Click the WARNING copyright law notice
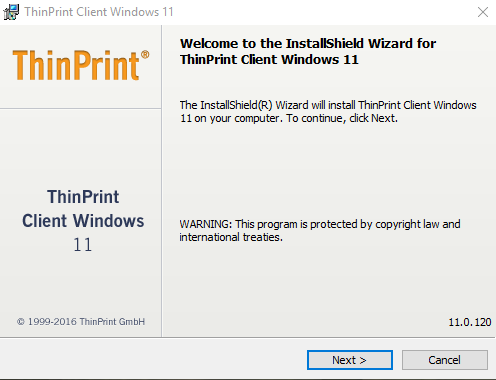This screenshot has height=380, width=496. click(x=320, y=230)
